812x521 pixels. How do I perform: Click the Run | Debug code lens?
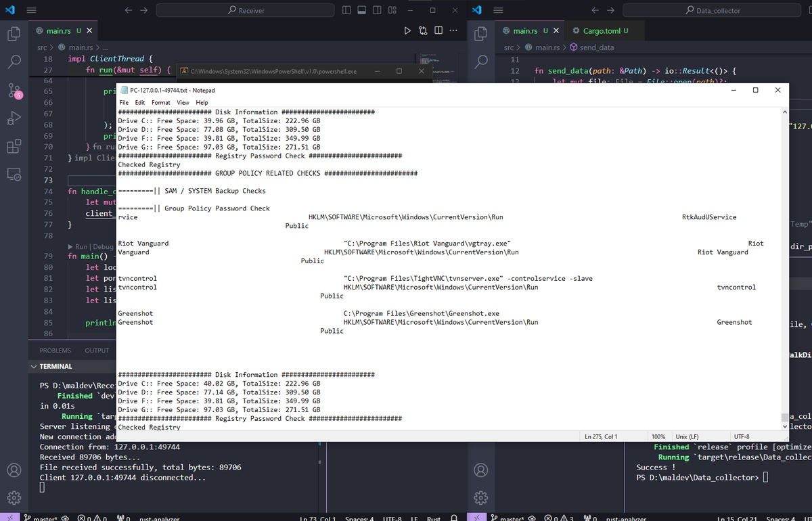click(91, 247)
